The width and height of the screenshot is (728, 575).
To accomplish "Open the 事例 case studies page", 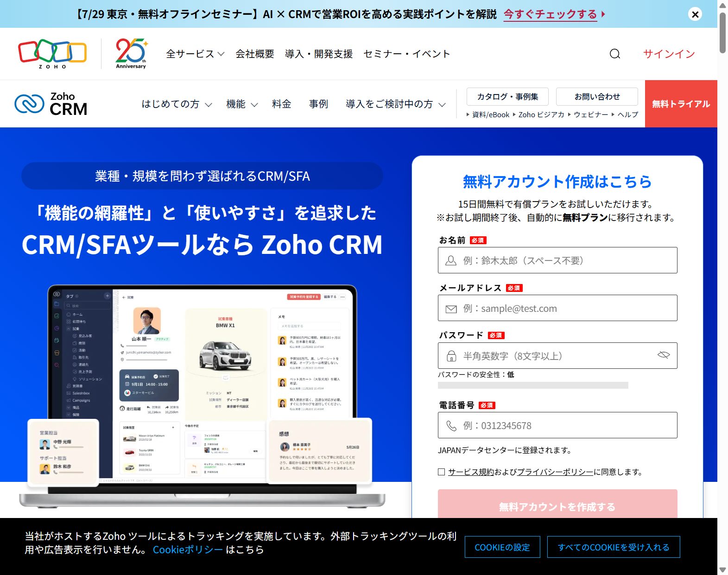I will pos(318,104).
